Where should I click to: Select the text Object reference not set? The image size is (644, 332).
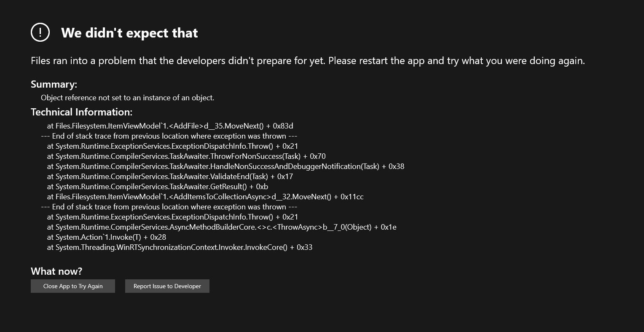point(127,97)
